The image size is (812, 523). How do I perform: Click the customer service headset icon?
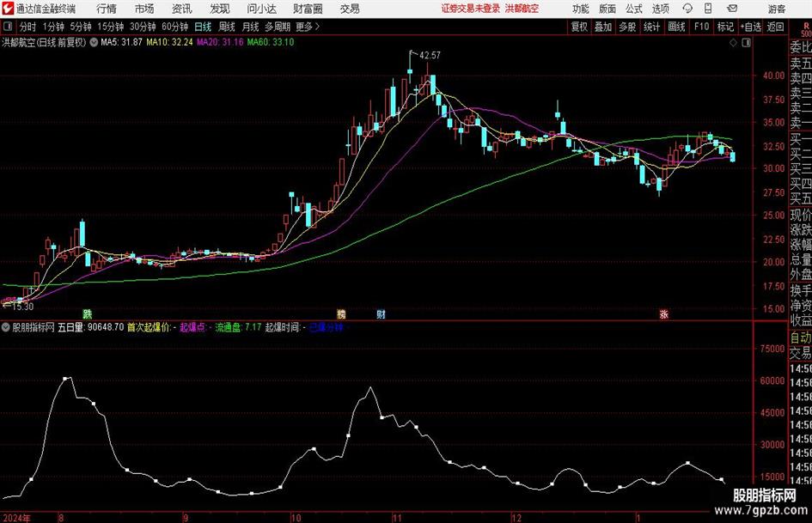(x=687, y=9)
